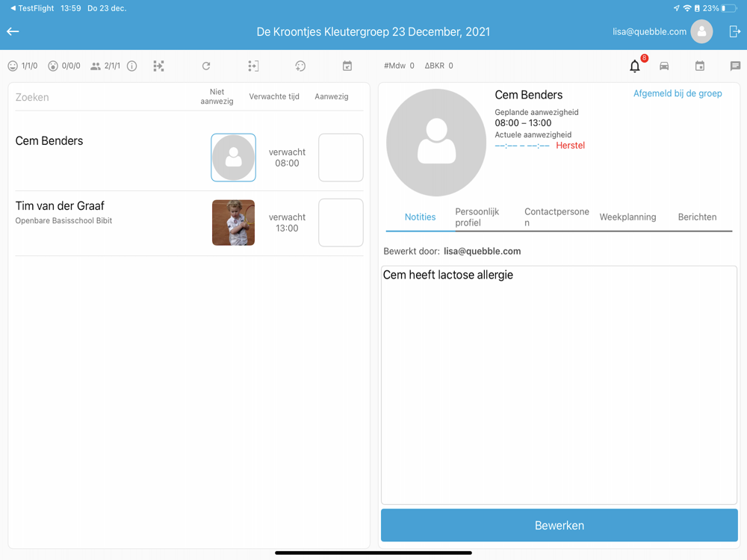The height and width of the screenshot is (560, 747).
Task: Return to TestFlight in status bar
Action: 32,8
